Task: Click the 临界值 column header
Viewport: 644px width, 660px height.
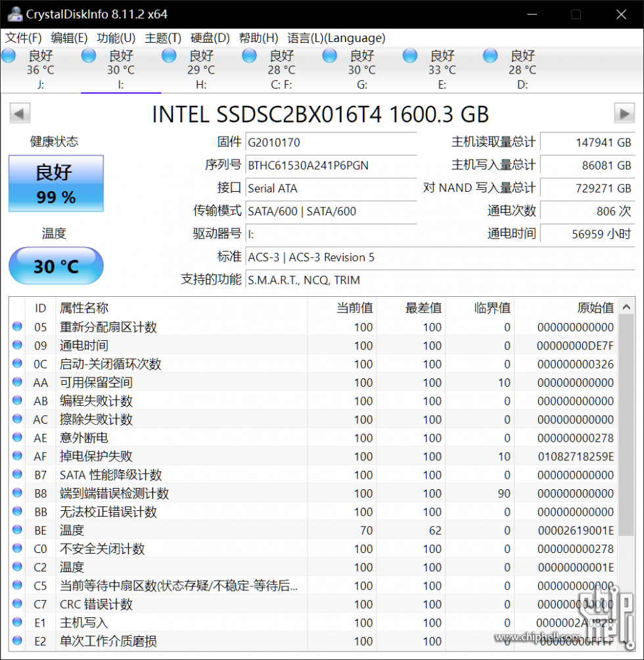Action: 480,308
